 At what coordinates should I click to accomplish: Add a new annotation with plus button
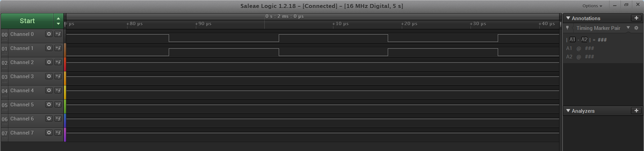coord(636,18)
